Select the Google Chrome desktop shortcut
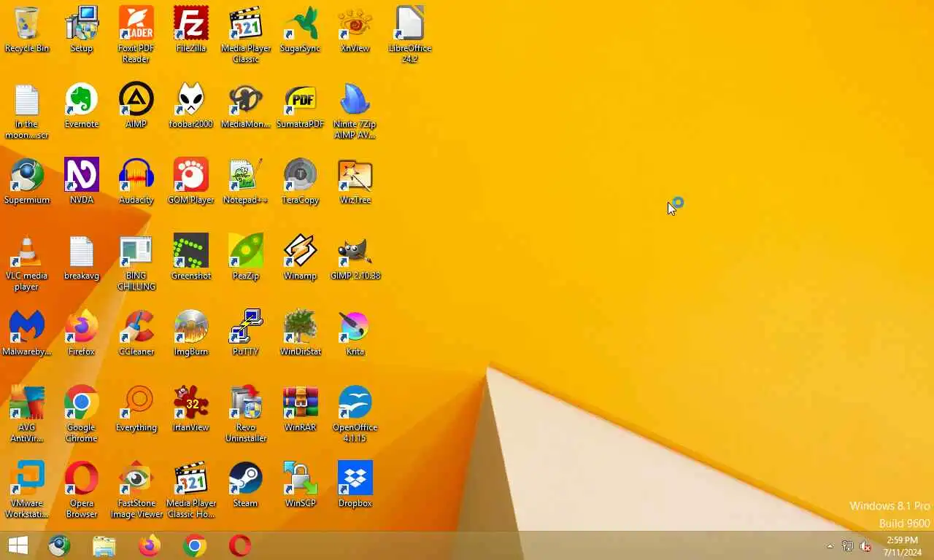This screenshot has height=560, width=934. click(x=82, y=414)
